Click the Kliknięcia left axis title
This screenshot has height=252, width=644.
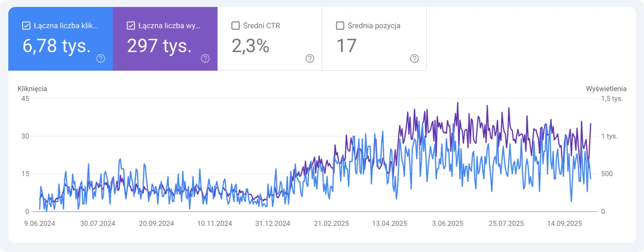[x=32, y=89]
